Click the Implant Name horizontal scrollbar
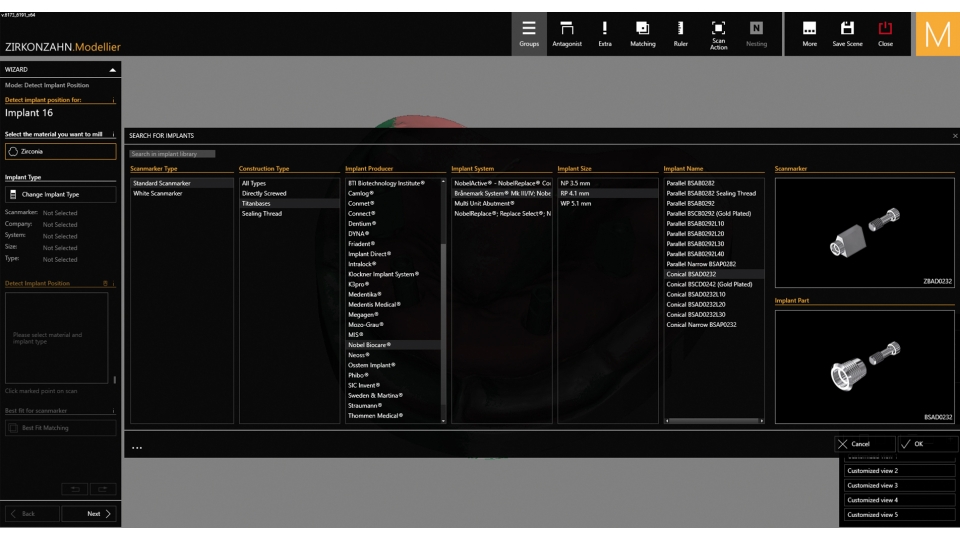Viewport: 960px width, 540px height. [714, 421]
